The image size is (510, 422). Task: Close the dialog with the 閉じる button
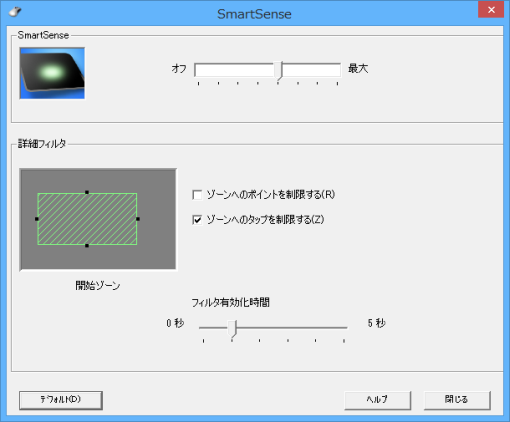[x=457, y=400]
